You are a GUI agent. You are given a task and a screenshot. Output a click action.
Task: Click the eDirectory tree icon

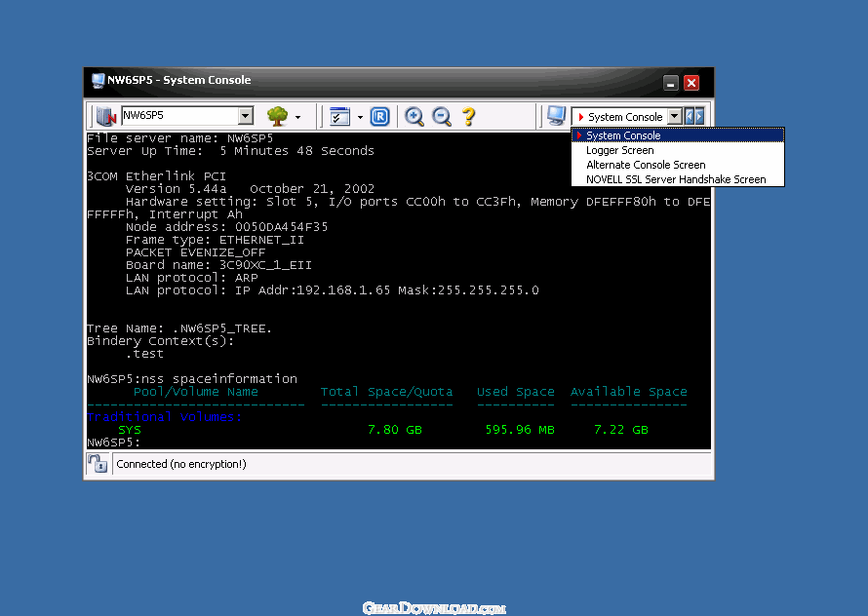[x=277, y=116]
